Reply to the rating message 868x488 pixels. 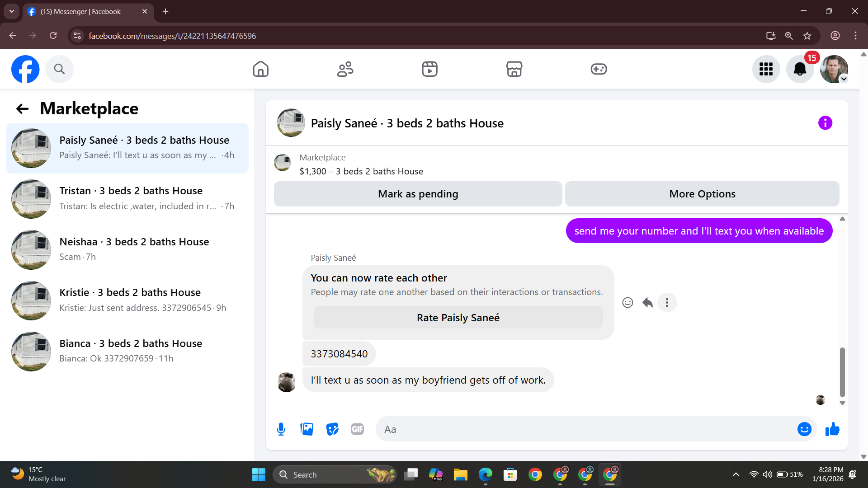[647, 303]
